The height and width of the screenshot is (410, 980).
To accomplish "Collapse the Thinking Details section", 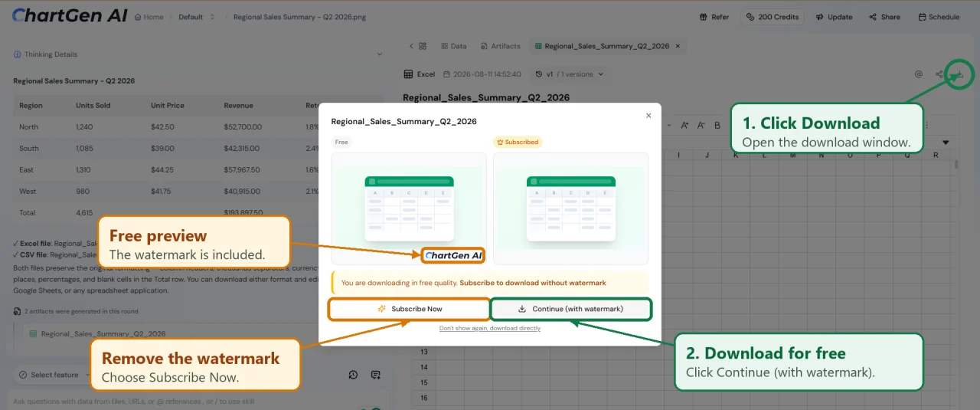I will [379, 54].
